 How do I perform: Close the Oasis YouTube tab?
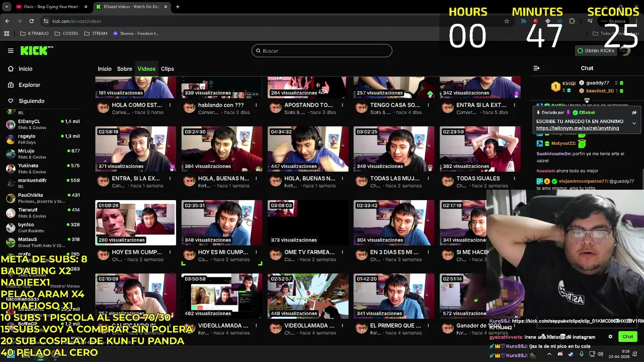86,7
